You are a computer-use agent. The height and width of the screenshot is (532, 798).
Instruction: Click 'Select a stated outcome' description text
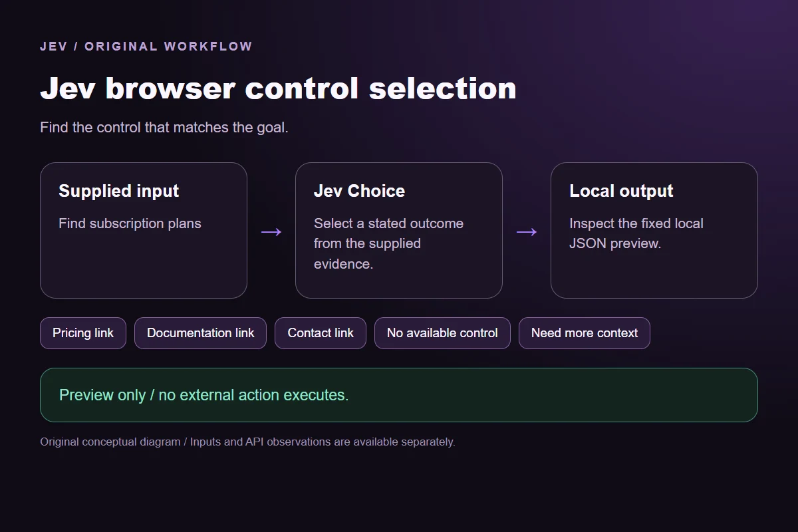(x=388, y=243)
